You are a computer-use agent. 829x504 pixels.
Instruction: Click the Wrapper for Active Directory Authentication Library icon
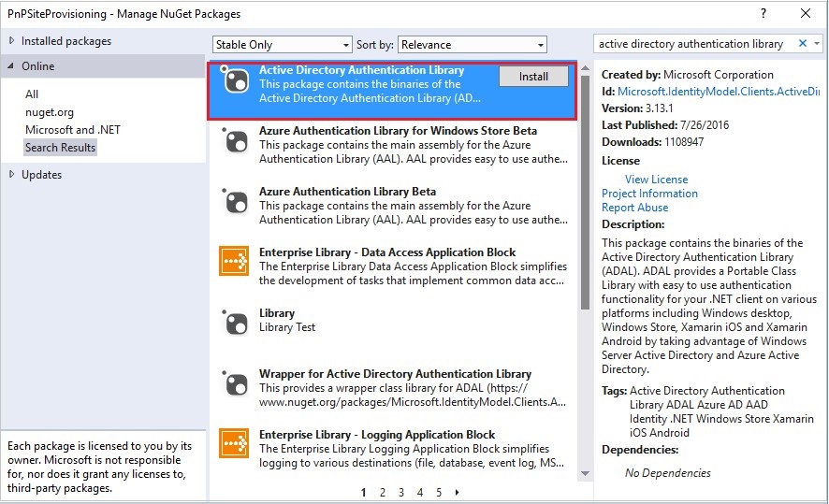235,383
